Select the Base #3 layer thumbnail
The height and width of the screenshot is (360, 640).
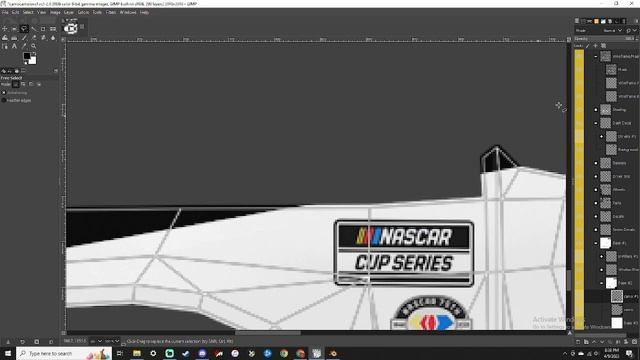click(x=617, y=323)
